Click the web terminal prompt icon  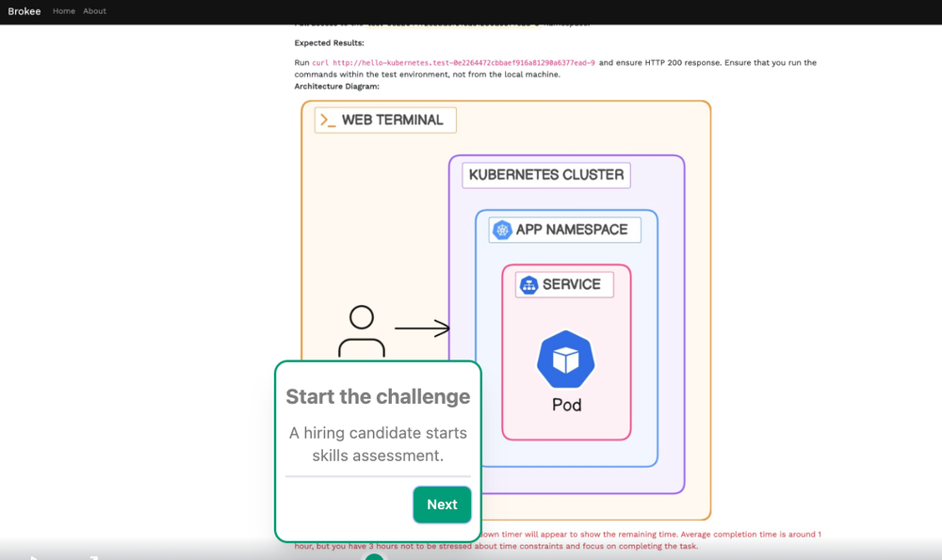coord(328,120)
